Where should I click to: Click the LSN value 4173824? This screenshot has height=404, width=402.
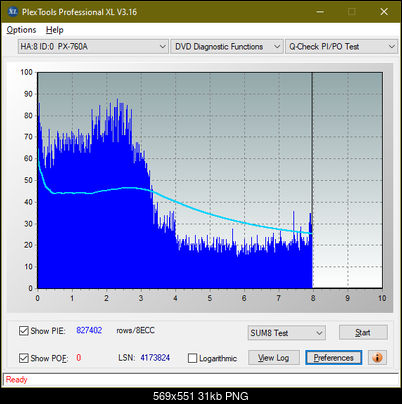click(155, 358)
